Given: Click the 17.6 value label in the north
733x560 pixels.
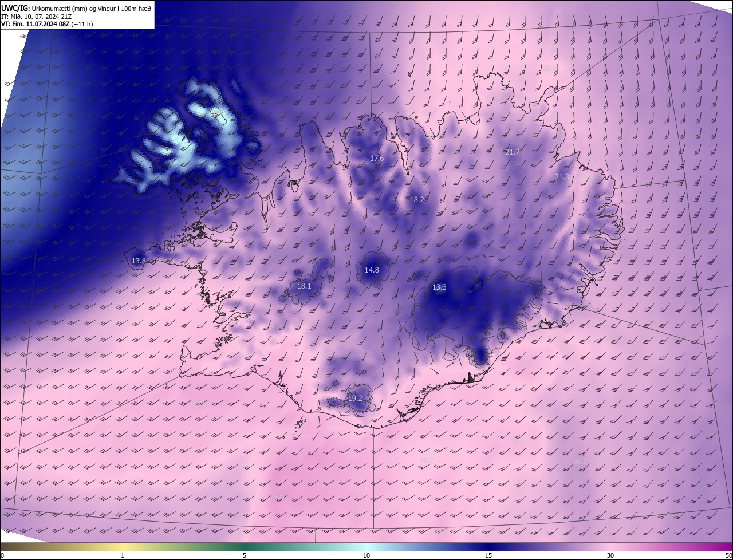Looking at the screenshot, I should tap(377, 159).
